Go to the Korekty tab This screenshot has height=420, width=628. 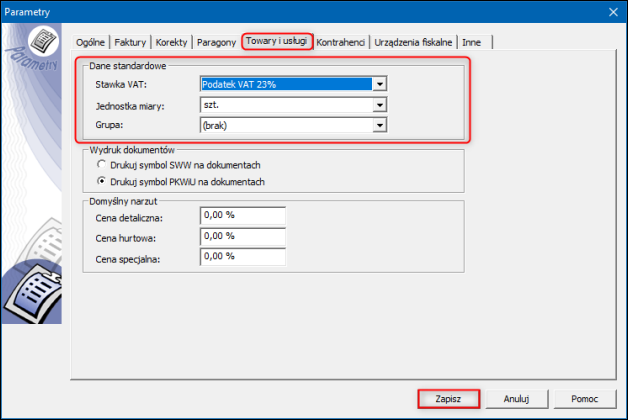[x=172, y=41]
